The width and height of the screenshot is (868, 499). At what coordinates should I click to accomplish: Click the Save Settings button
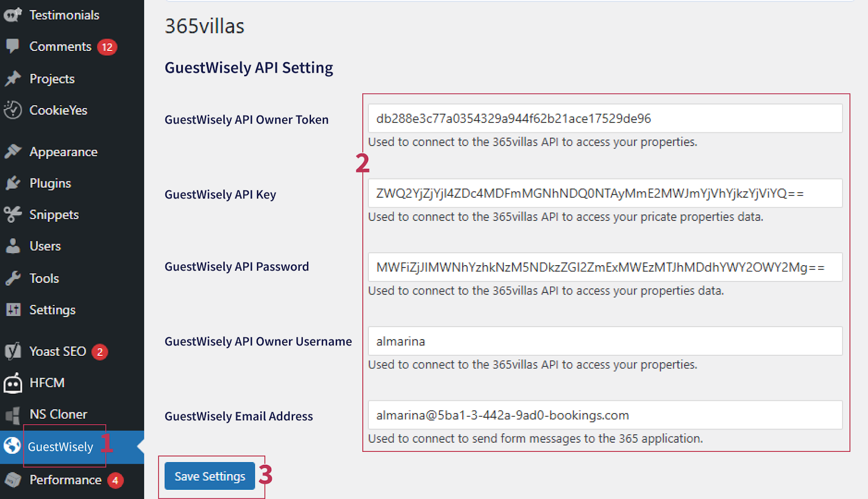[209, 476]
